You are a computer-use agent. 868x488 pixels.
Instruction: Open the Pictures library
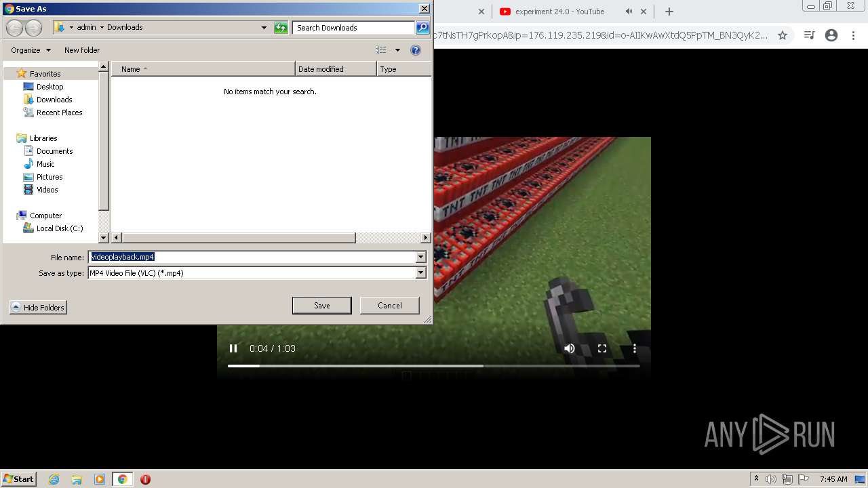click(x=50, y=177)
